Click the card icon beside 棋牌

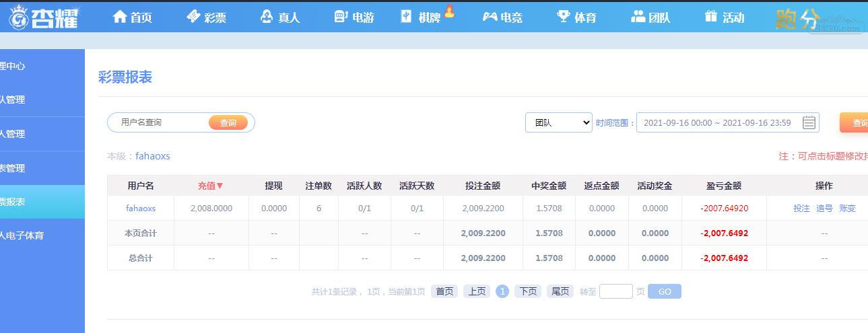pyautogui.click(x=406, y=17)
